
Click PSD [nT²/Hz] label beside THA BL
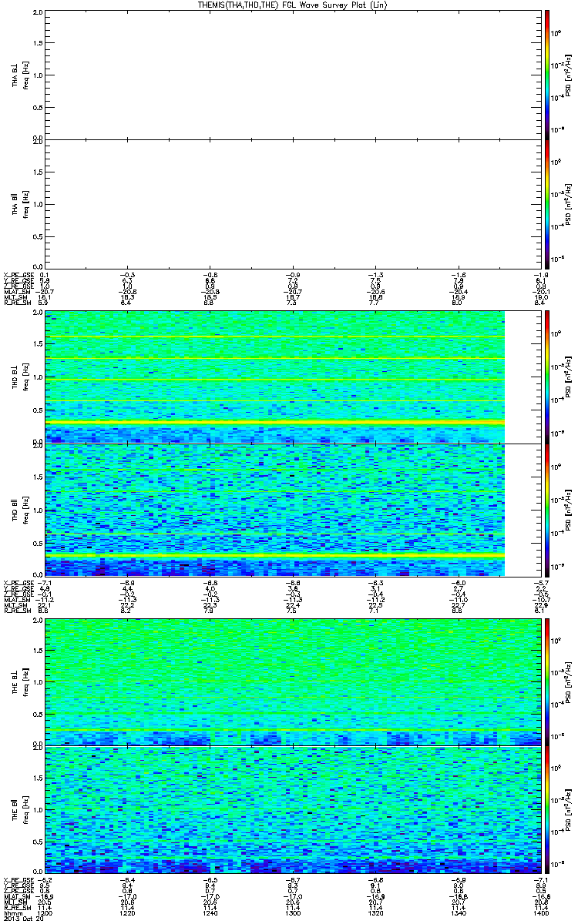tap(569, 75)
